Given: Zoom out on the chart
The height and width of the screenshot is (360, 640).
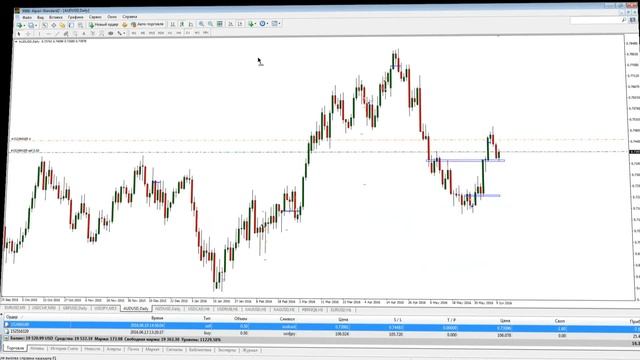Looking at the screenshot, I should coord(210,24).
